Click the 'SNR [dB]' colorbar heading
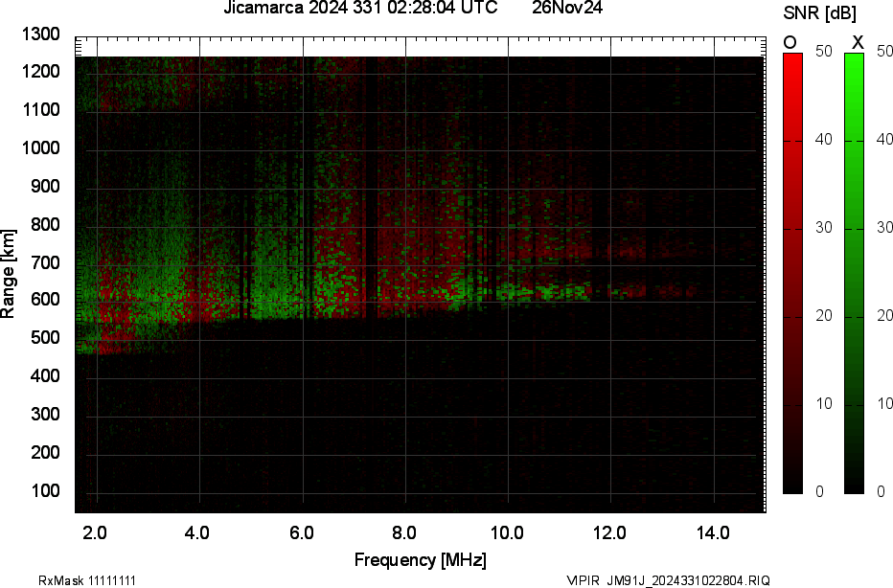 (819, 13)
